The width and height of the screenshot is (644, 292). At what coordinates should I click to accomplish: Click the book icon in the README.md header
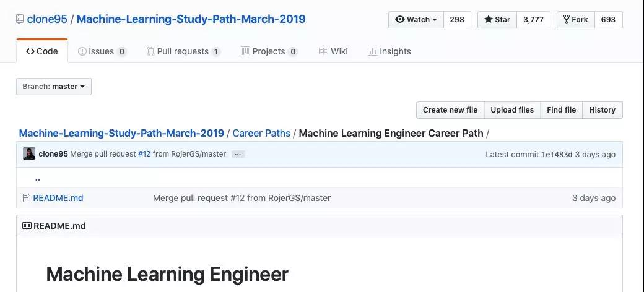27,226
